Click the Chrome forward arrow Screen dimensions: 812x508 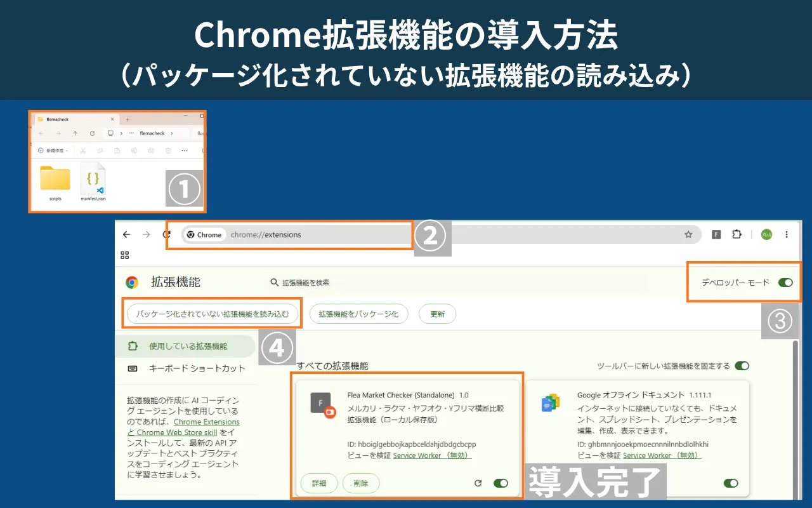click(x=147, y=234)
